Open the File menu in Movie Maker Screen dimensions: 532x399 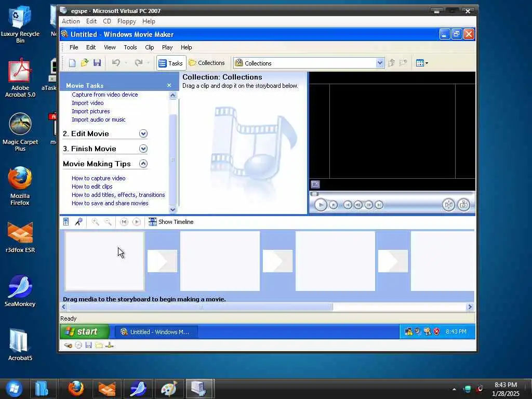coord(74,47)
